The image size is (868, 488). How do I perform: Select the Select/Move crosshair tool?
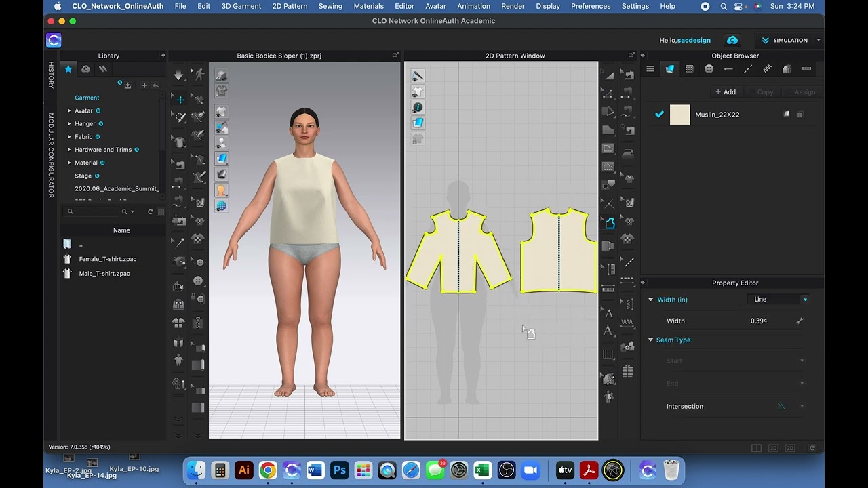pyautogui.click(x=180, y=100)
